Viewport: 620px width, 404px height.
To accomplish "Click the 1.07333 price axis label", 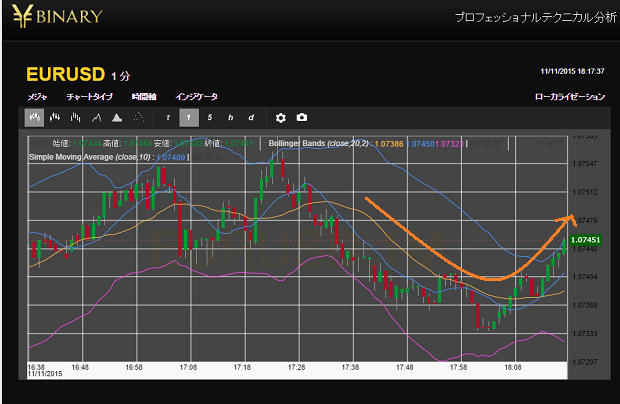I will (x=585, y=334).
